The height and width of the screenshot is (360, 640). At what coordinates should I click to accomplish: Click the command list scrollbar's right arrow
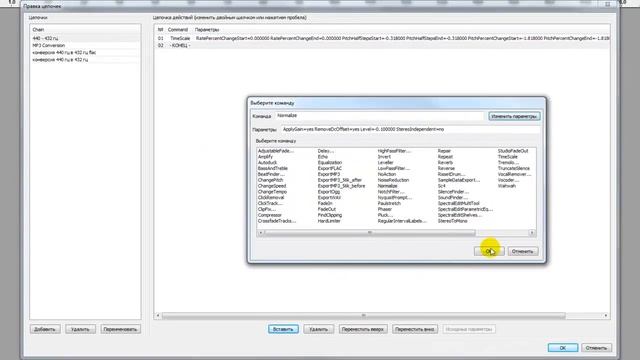(x=532, y=233)
